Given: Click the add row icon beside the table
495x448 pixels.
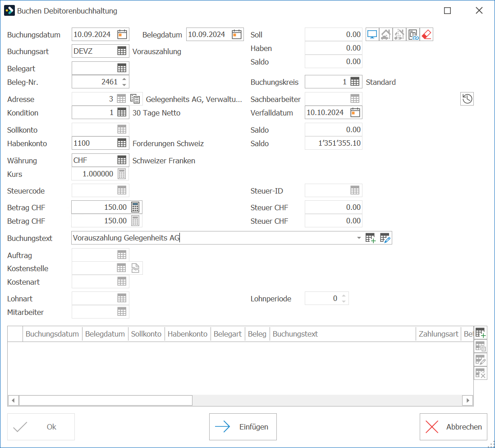Looking at the screenshot, I should pyautogui.click(x=481, y=333).
